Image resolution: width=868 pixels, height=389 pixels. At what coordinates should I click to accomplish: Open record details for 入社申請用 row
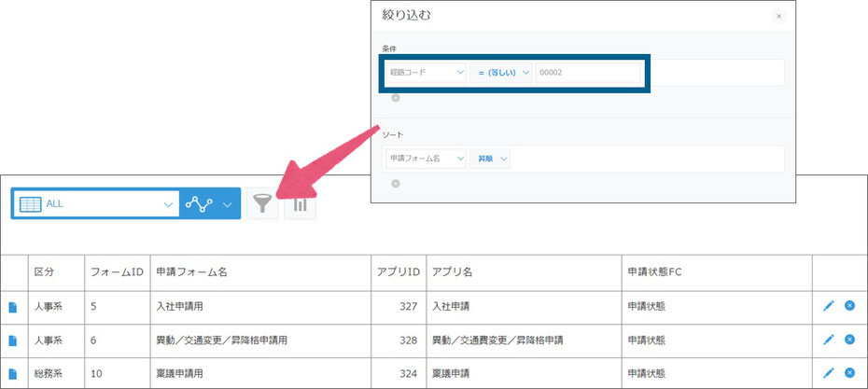tap(13, 306)
